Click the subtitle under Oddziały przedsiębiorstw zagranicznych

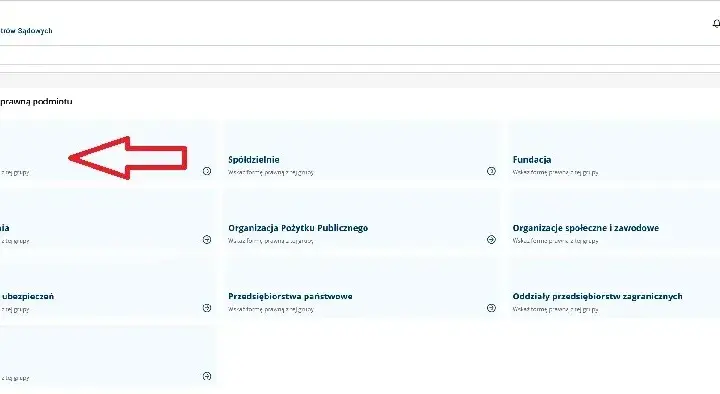(555, 310)
